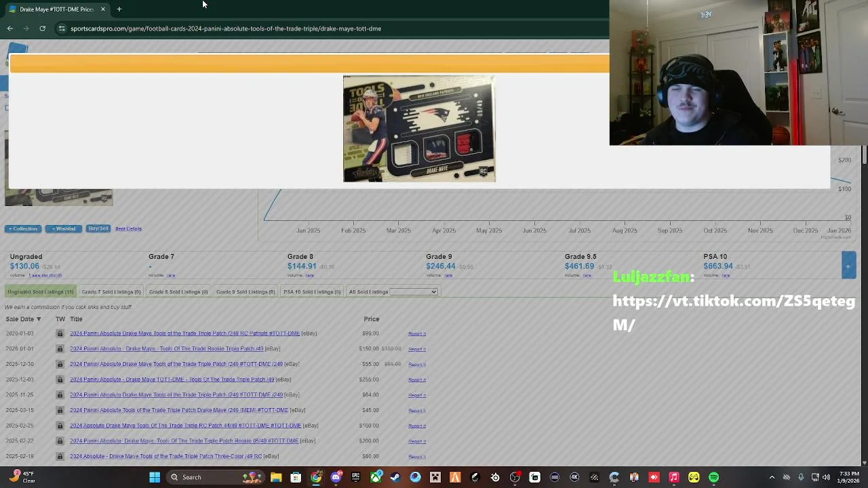Open the clock showing 7:33 PM

pyautogui.click(x=849, y=477)
